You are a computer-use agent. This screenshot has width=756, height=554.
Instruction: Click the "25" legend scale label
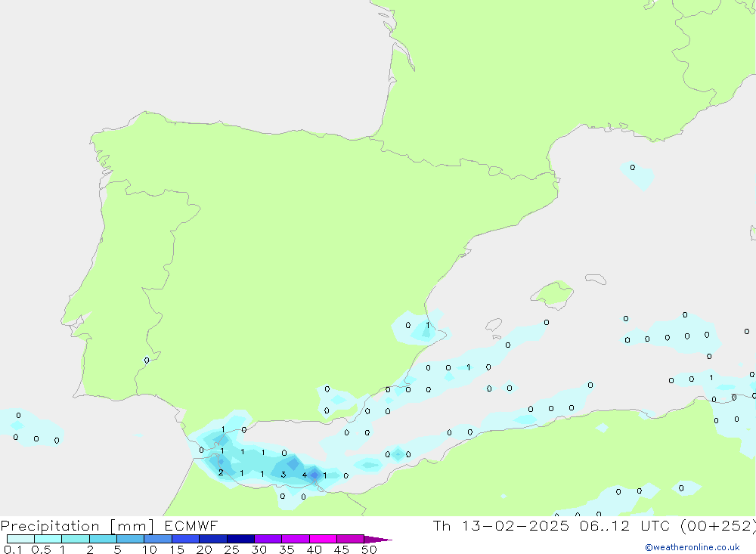pos(232,549)
